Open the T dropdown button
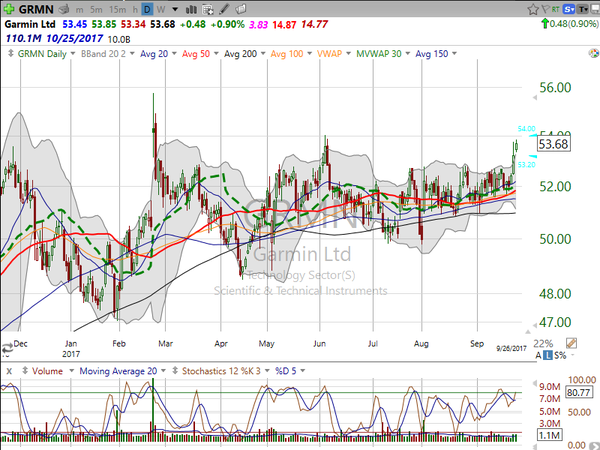The image size is (600, 450). coord(583,9)
